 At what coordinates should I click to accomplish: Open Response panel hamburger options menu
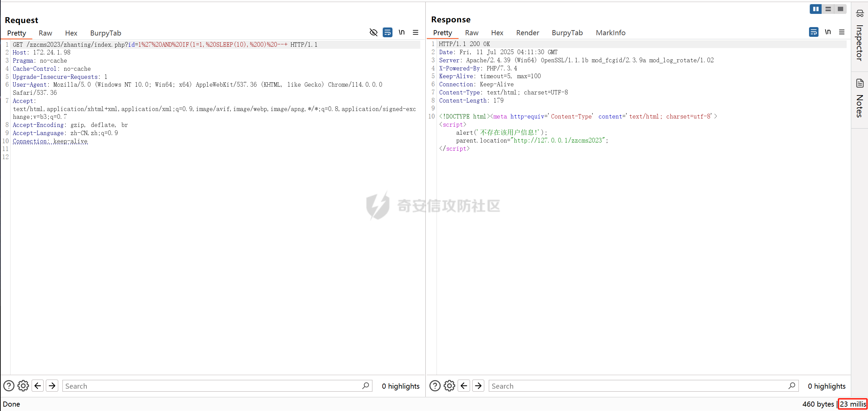842,32
